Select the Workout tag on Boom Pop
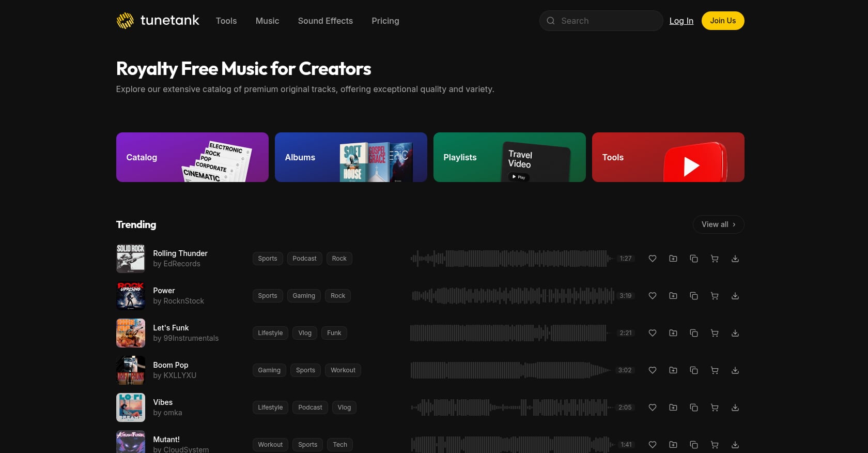The height and width of the screenshot is (453, 868). [x=343, y=370]
